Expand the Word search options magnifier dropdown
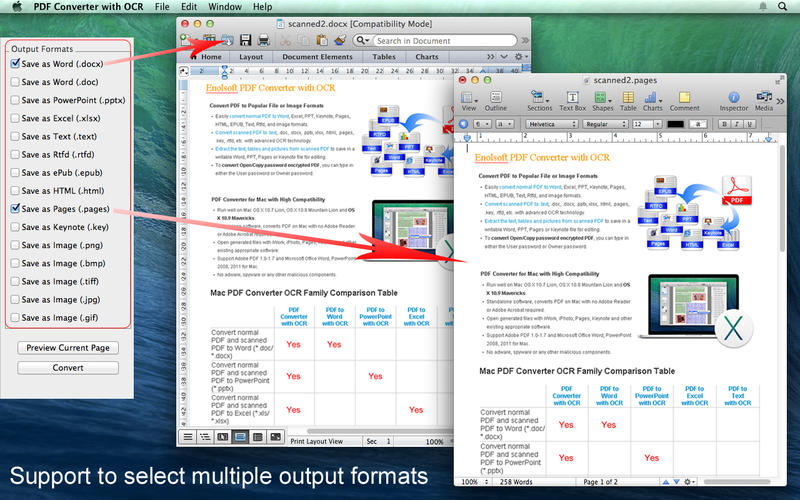The width and height of the screenshot is (800, 500). (362, 40)
